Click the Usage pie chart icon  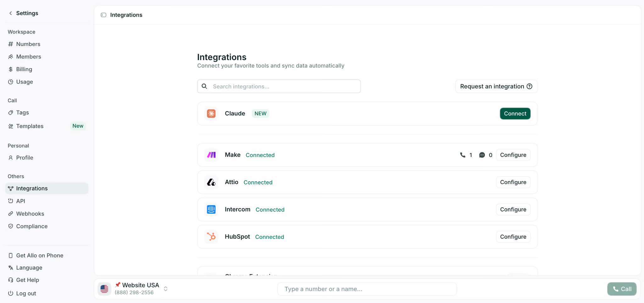click(11, 82)
